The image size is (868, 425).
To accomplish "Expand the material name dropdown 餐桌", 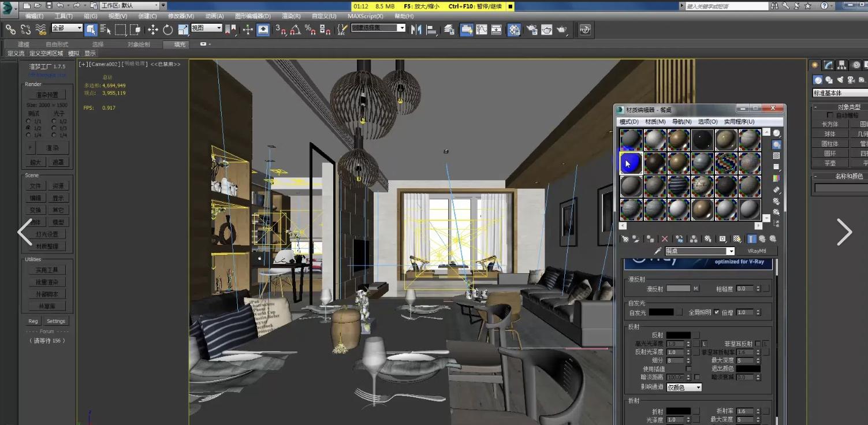I will (x=731, y=251).
